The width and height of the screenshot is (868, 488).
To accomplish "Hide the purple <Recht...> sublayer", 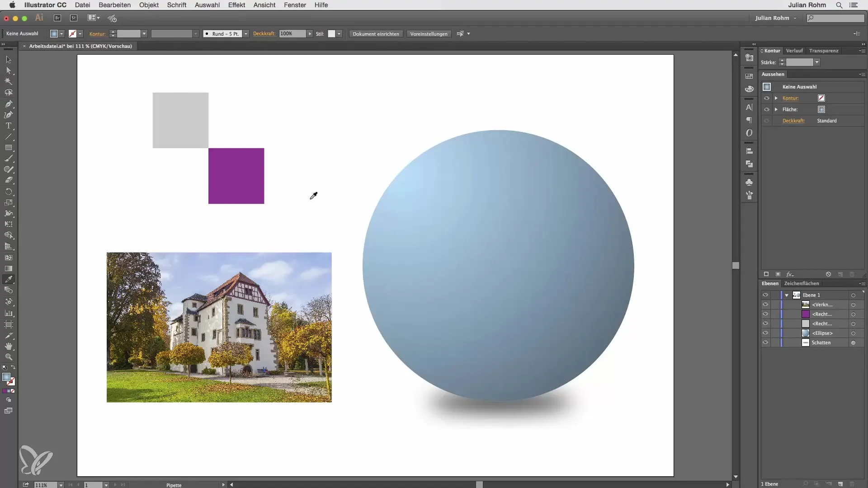I will [x=765, y=314].
